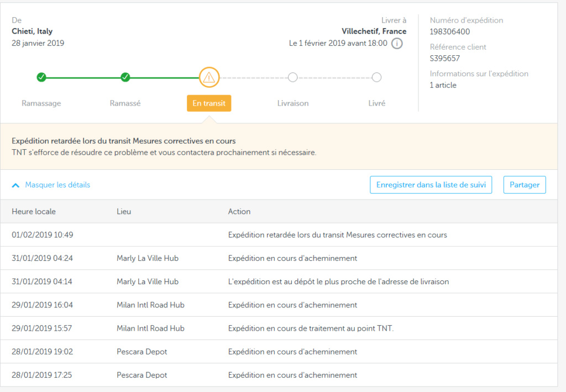Click TNT s'efforce de résoudre message

(164, 153)
